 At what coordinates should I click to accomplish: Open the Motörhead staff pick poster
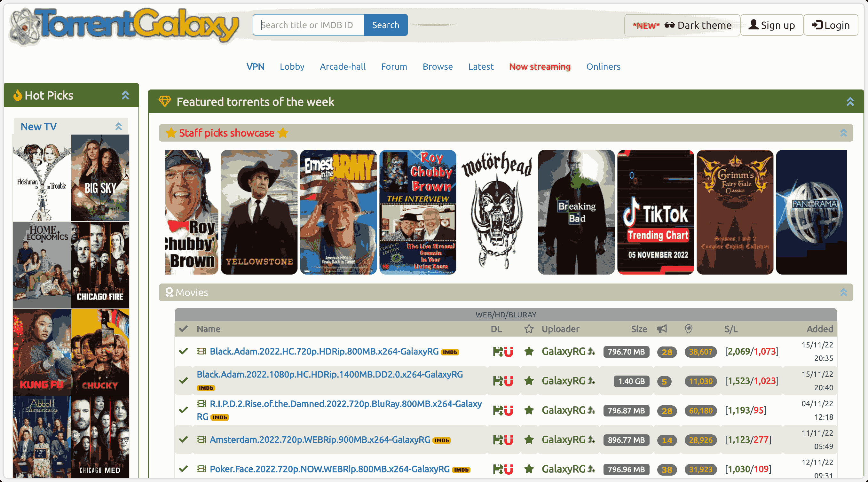click(497, 212)
